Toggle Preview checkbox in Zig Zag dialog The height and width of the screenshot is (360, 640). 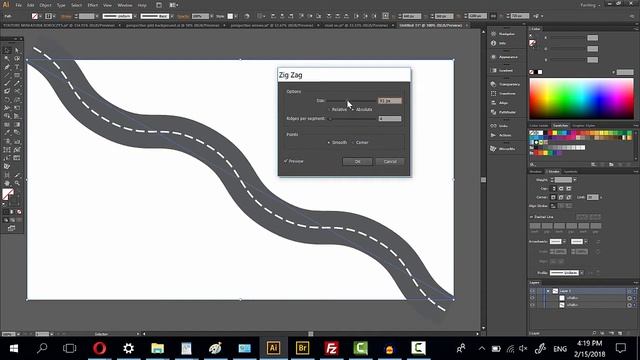click(x=286, y=161)
